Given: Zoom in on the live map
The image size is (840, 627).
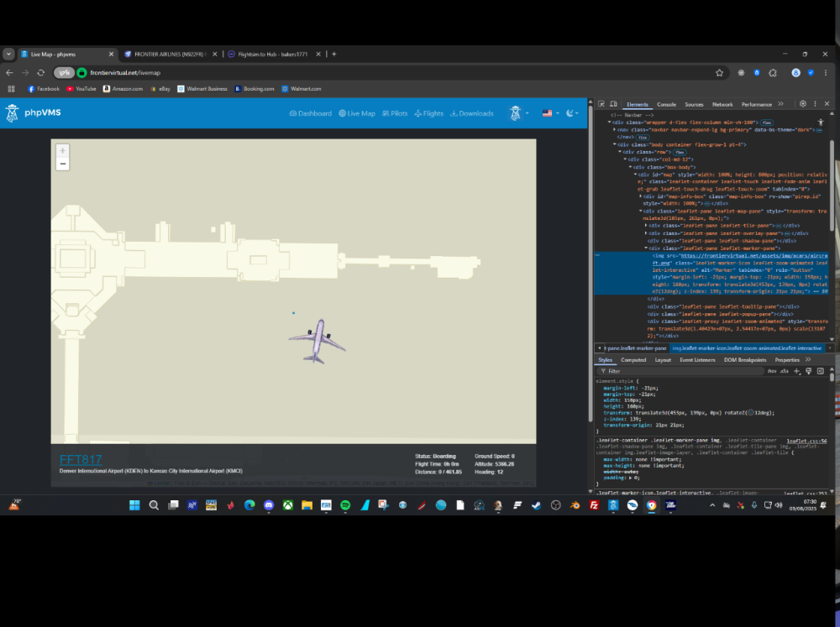Looking at the screenshot, I should click(x=63, y=150).
